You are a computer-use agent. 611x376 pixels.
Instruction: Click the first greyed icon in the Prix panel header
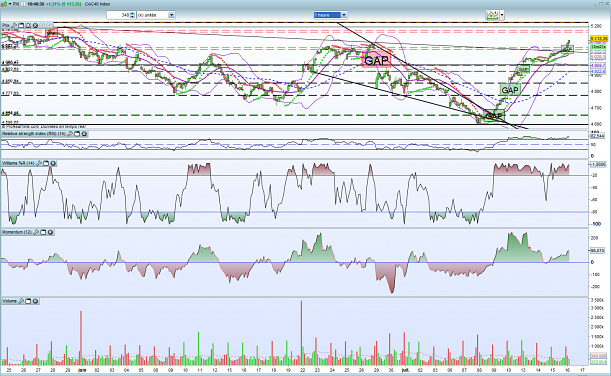click(x=42, y=25)
